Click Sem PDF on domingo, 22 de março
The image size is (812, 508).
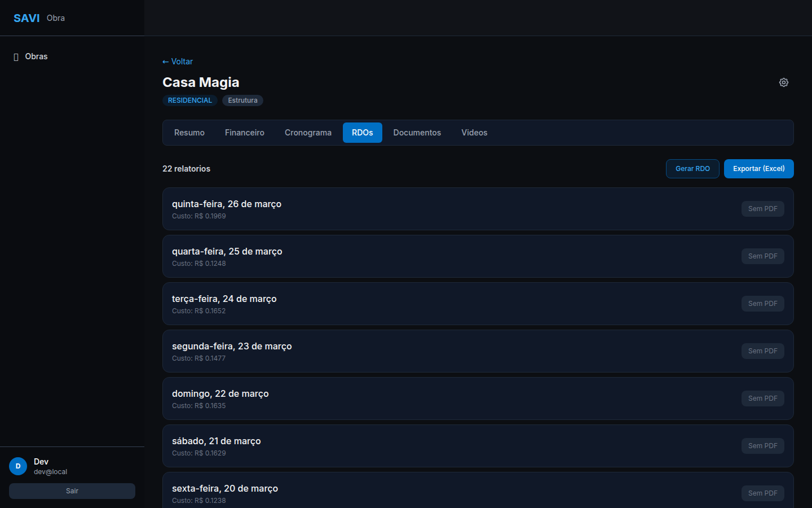click(x=762, y=398)
